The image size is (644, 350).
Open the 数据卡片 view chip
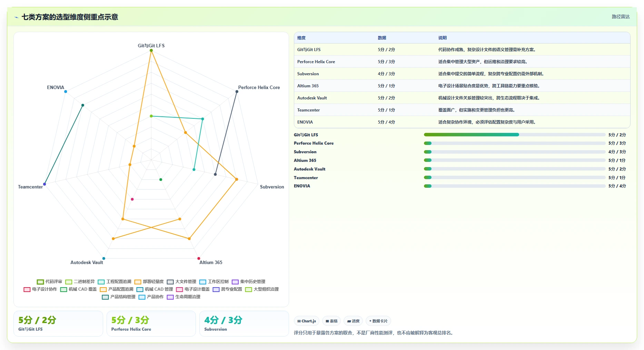point(378,321)
